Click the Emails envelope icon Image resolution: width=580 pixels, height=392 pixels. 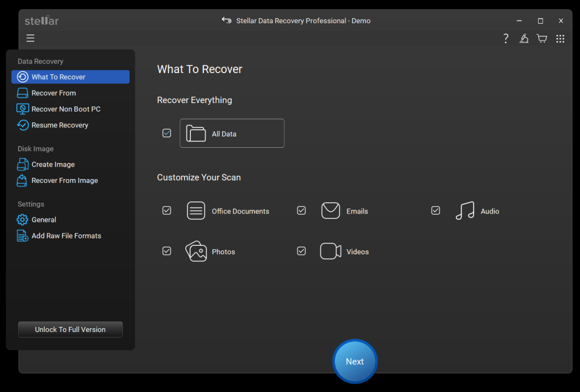tap(330, 210)
